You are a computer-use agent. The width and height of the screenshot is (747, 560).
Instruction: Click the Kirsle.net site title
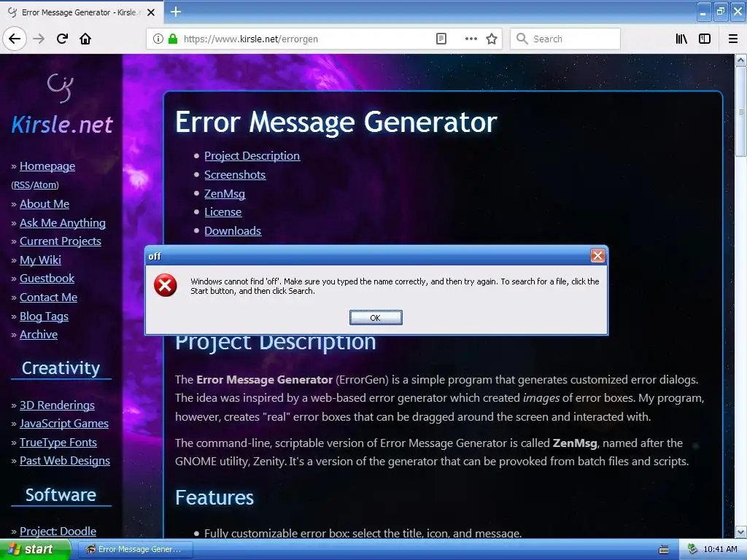[61, 125]
